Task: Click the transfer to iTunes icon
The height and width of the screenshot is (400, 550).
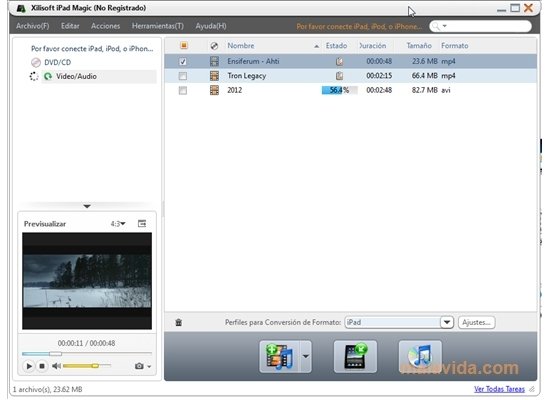Action: click(420, 356)
